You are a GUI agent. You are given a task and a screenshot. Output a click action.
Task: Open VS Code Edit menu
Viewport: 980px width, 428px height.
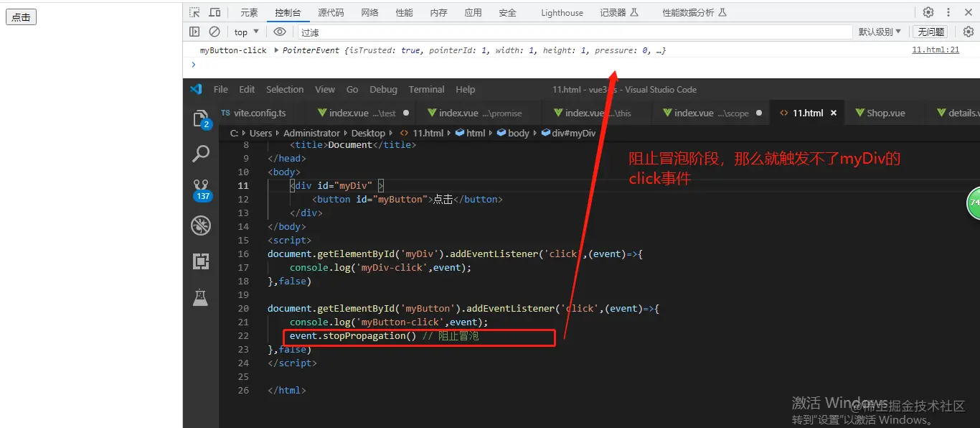tap(247, 89)
